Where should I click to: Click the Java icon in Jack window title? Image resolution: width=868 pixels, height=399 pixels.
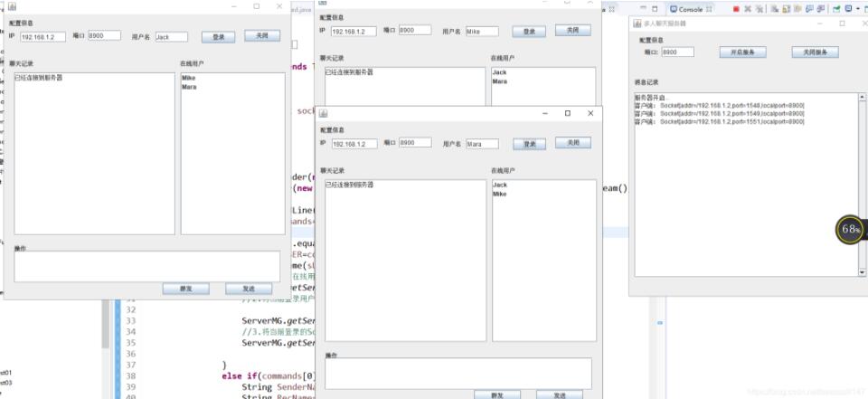(12, 6)
